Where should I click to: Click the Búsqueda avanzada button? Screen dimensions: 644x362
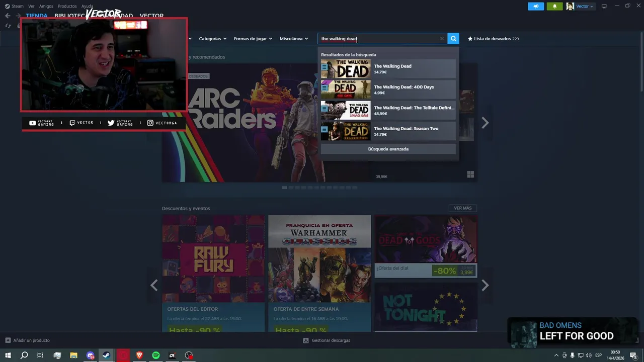coord(388,149)
